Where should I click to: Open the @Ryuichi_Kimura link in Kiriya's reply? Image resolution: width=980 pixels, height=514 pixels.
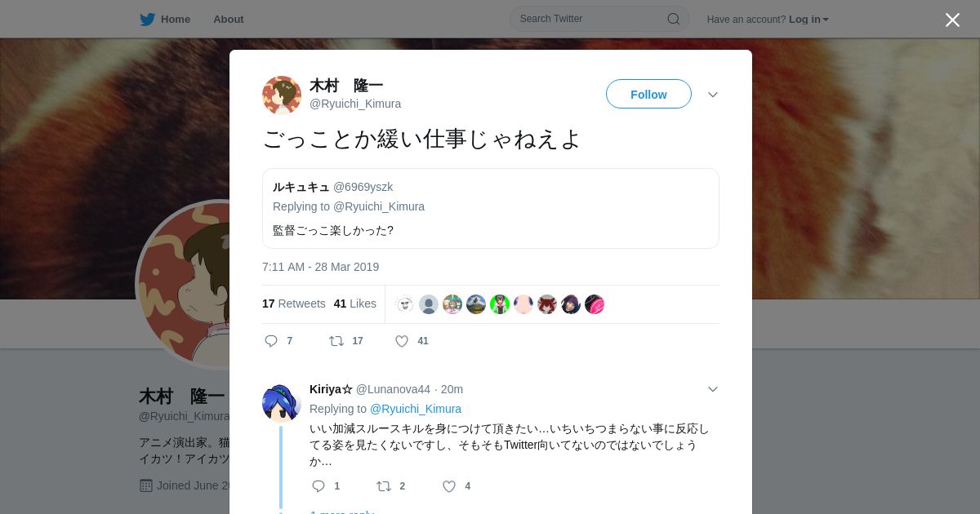[x=416, y=409]
